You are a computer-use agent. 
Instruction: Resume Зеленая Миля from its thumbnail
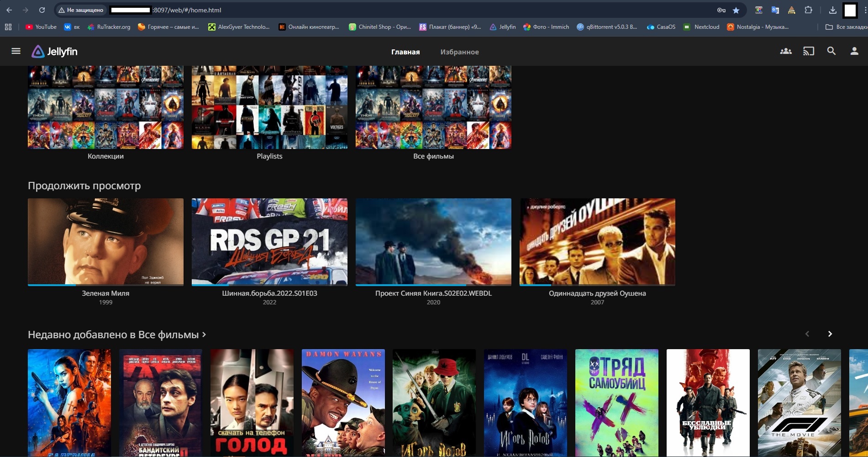[x=105, y=241]
